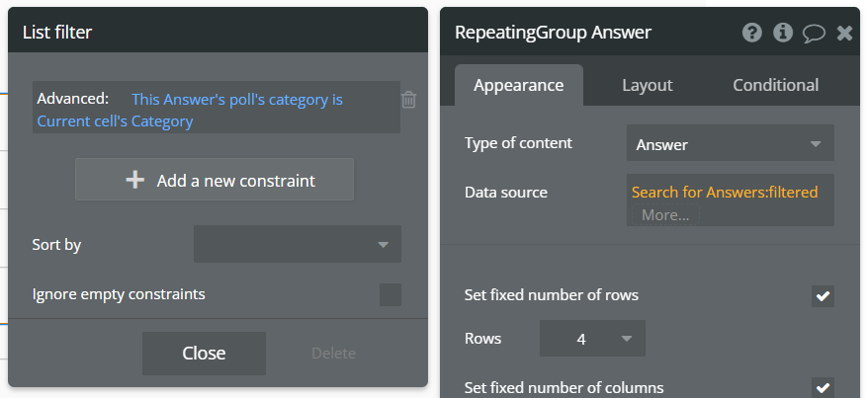Toggle Ignore empty constraints checkbox
This screenshot has height=398, width=868.
point(391,294)
